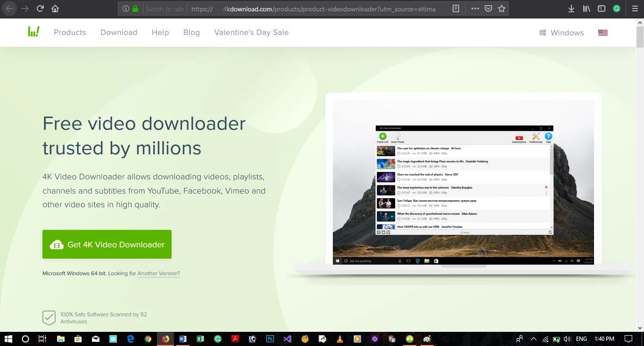The width and height of the screenshot is (644, 346).
Task: Open VLC media player from the taskbar
Action: tap(340, 339)
